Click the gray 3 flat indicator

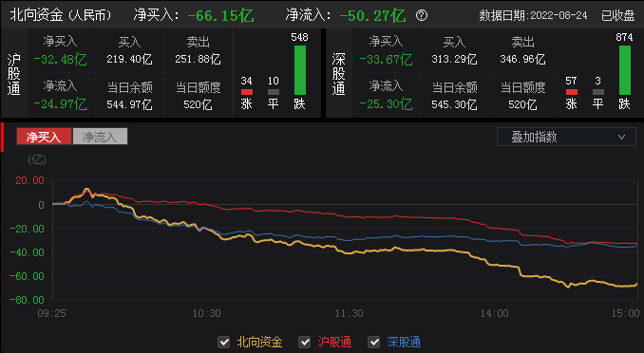click(x=598, y=92)
